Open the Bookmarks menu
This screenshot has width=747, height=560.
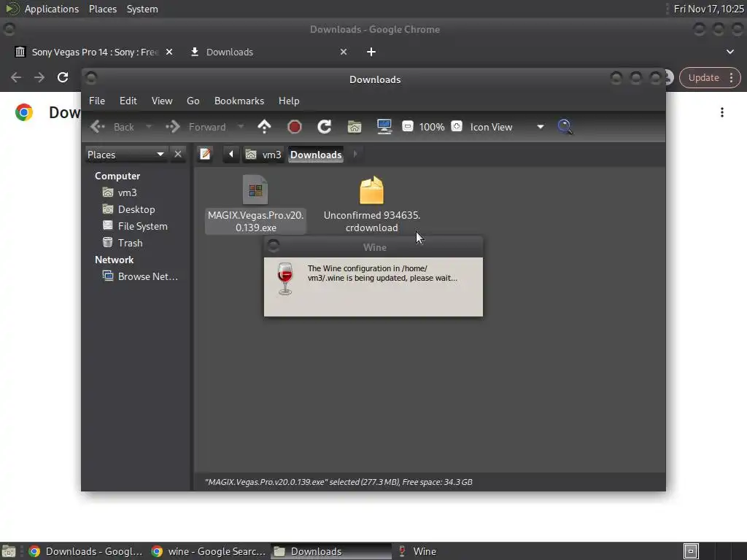coord(239,101)
